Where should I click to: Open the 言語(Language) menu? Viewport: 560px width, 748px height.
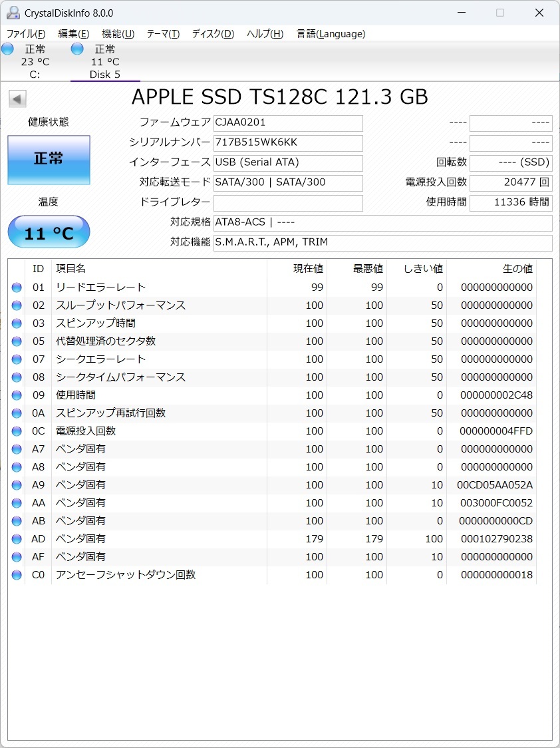click(x=331, y=34)
